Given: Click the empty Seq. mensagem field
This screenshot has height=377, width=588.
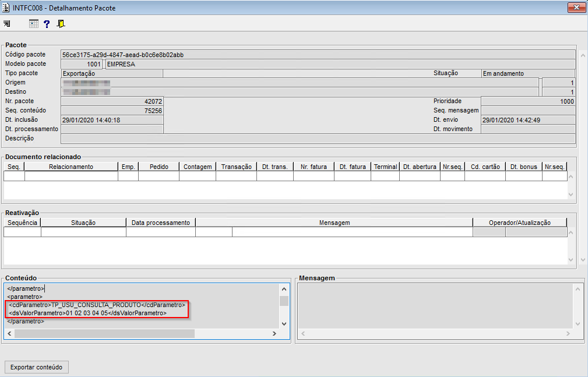Looking at the screenshot, I should click(x=528, y=111).
